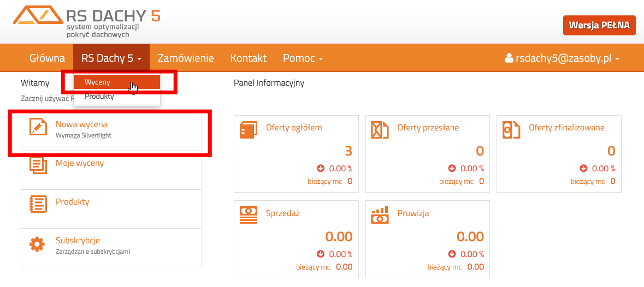Click the Oferty zfinalizowane panel icon
The image size is (644, 287).
pos(511,129)
